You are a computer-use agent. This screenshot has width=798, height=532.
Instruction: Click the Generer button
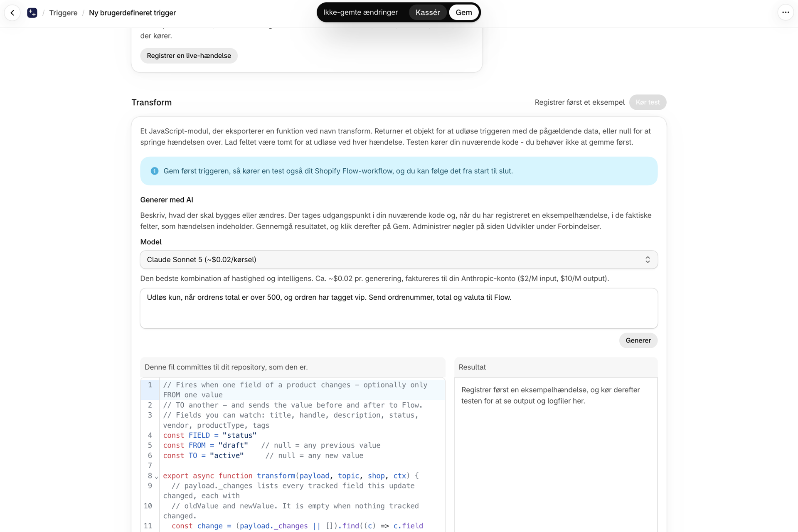(x=638, y=340)
